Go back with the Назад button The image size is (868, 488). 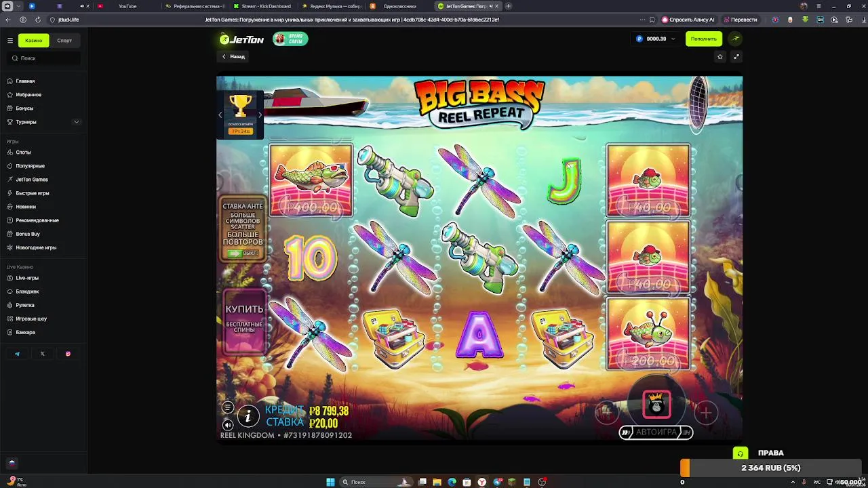point(233,57)
